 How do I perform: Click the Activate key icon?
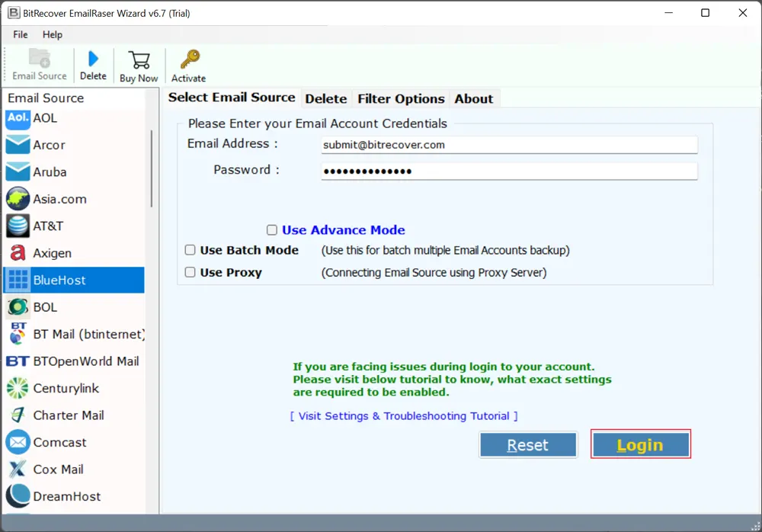point(190,59)
